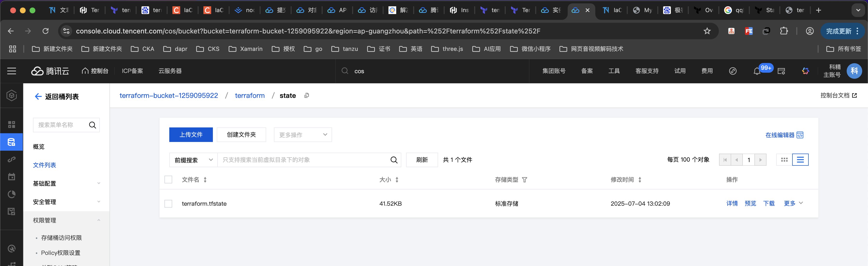Open the circular tool icon near bell
The image size is (868, 266).
(x=733, y=71)
